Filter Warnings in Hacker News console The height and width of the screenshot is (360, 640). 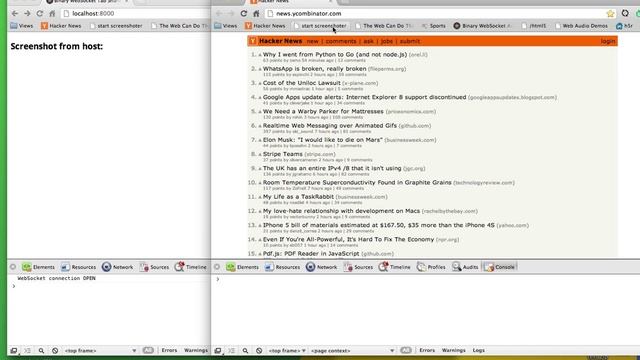[x=453, y=350]
